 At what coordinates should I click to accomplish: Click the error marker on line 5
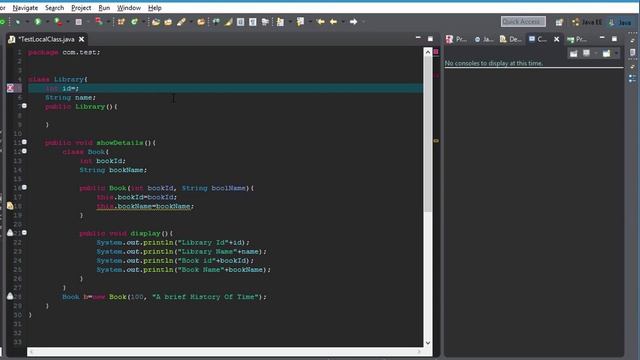point(11,88)
